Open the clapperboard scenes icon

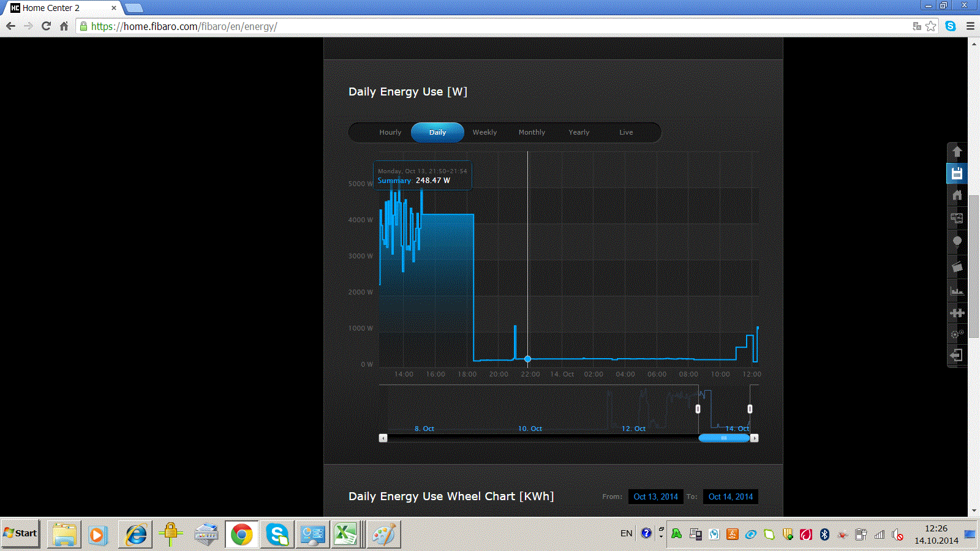click(957, 267)
